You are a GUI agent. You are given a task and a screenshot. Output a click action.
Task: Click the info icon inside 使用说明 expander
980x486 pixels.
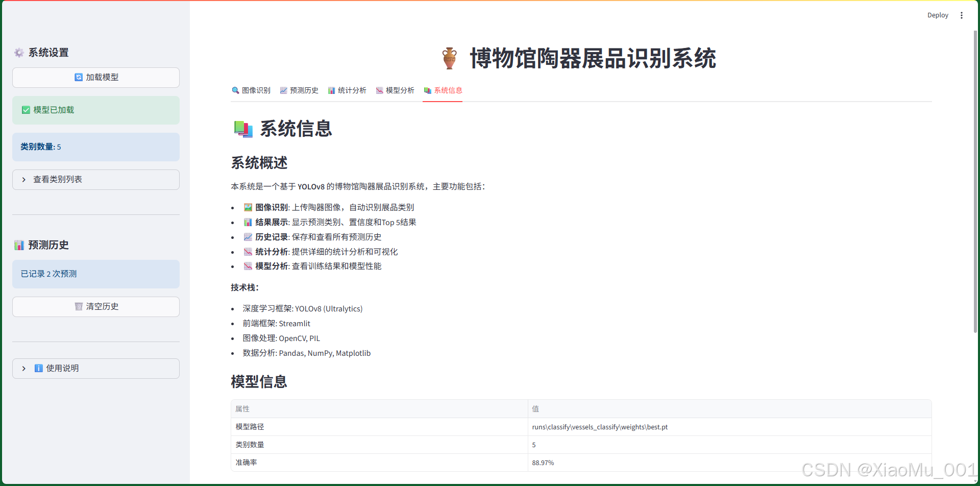tap(39, 368)
